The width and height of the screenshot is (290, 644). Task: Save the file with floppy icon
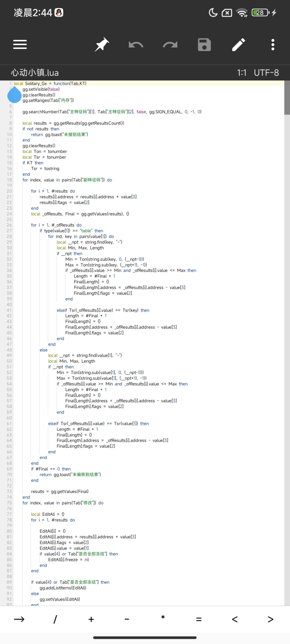204,45
